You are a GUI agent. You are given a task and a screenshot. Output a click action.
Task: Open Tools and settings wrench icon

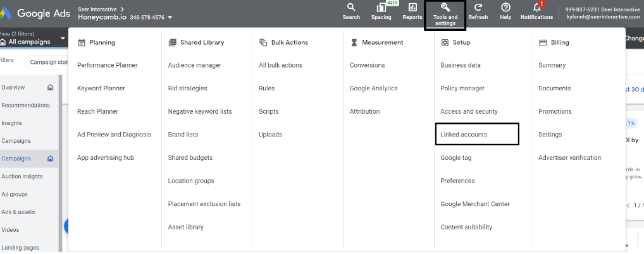click(445, 8)
